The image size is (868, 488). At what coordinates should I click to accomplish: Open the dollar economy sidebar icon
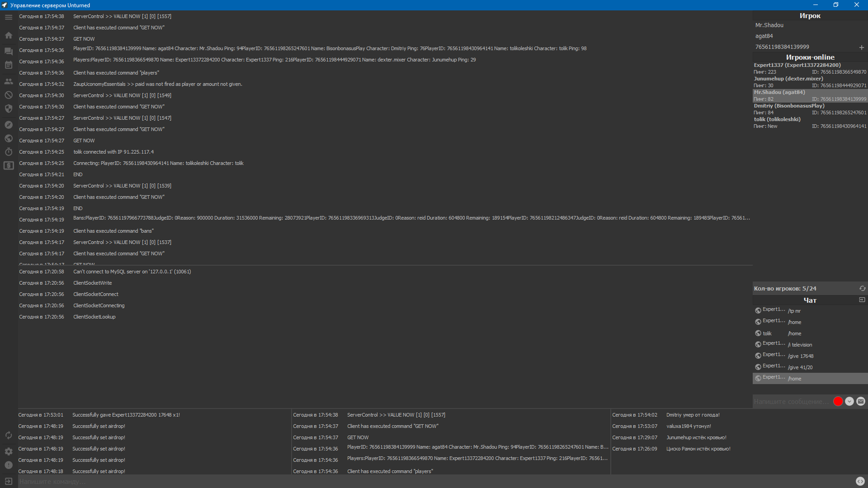(9, 166)
